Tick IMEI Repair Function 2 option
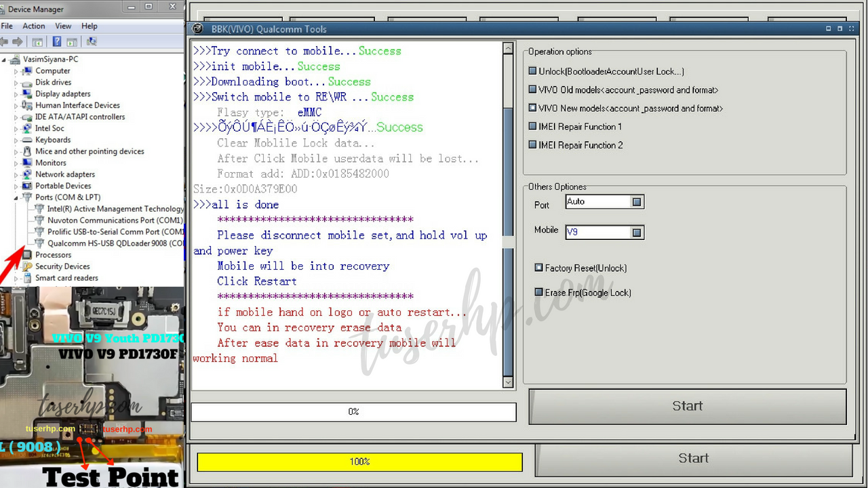868x488 pixels. click(532, 144)
